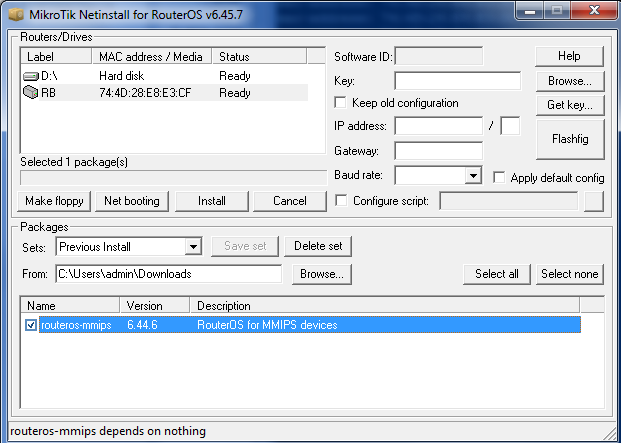Click status bar text routeros-mmips depends on nothing
The height and width of the screenshot is (443, 621).
(108, 431)
